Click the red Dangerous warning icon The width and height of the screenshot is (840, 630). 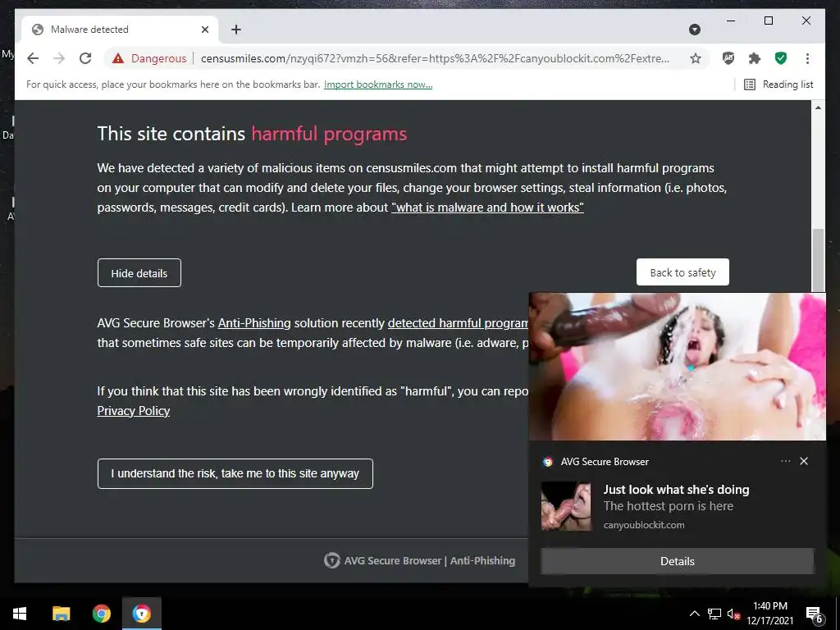118,58
